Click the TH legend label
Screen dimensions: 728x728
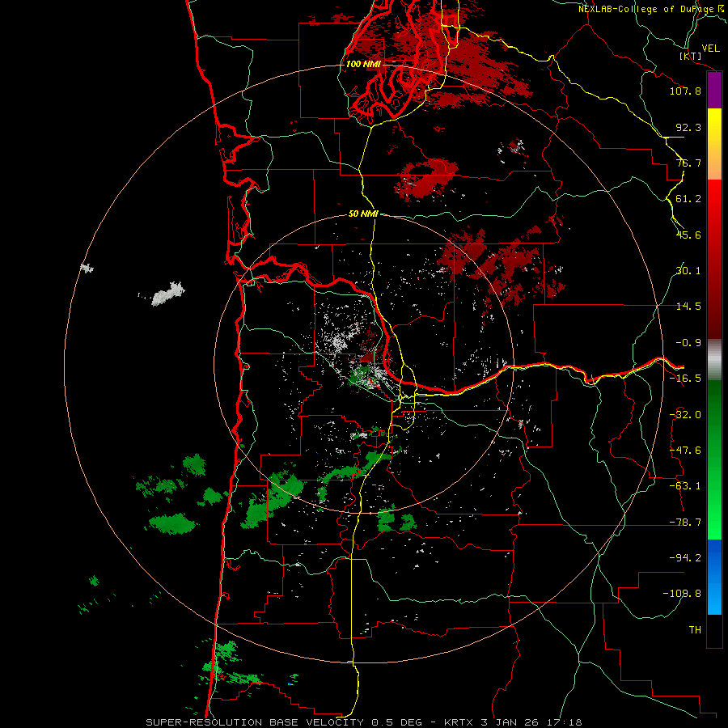(695, 630)
